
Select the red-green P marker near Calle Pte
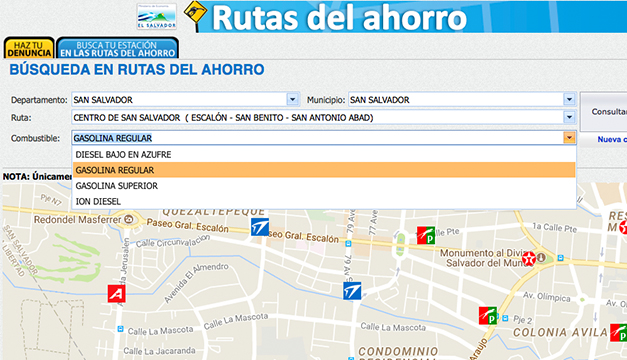(426, 235)
